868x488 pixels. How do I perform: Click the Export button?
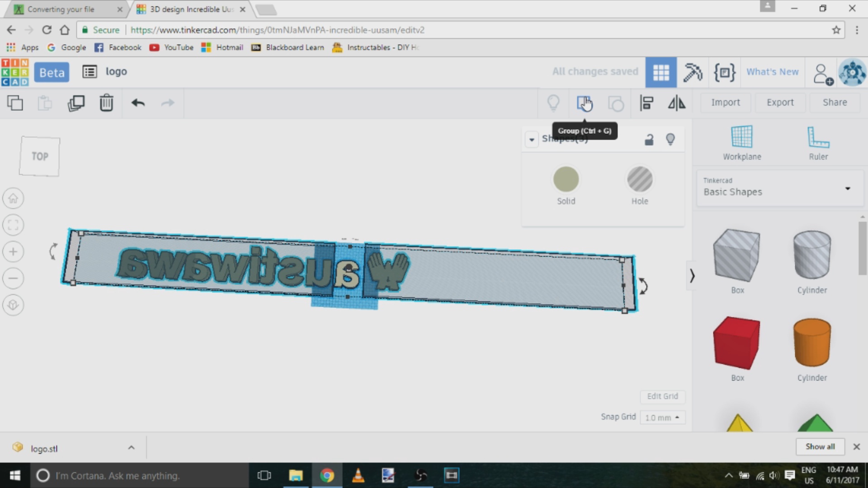tap(780, 103)
